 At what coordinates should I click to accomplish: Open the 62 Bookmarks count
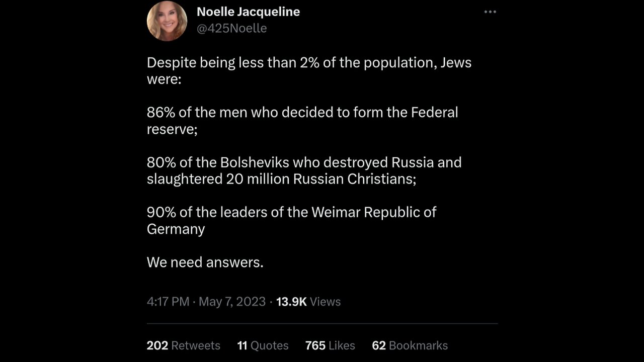point(410,345)
